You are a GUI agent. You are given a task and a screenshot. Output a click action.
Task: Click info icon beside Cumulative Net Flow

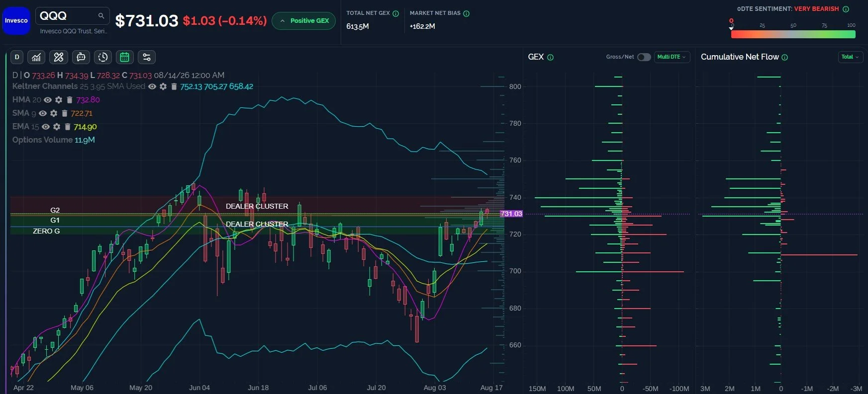tap(785, 57)
